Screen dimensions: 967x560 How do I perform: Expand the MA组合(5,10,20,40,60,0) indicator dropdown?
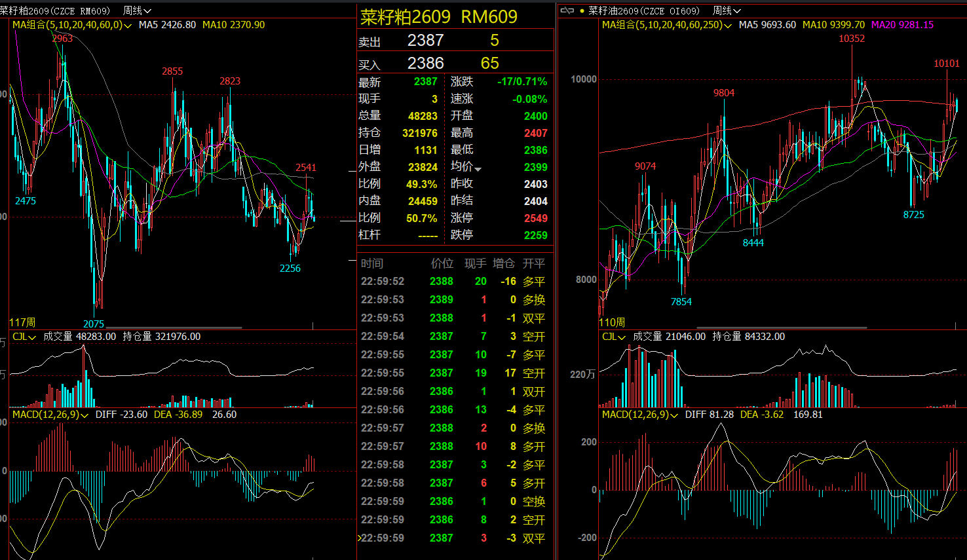click(127, 26)
